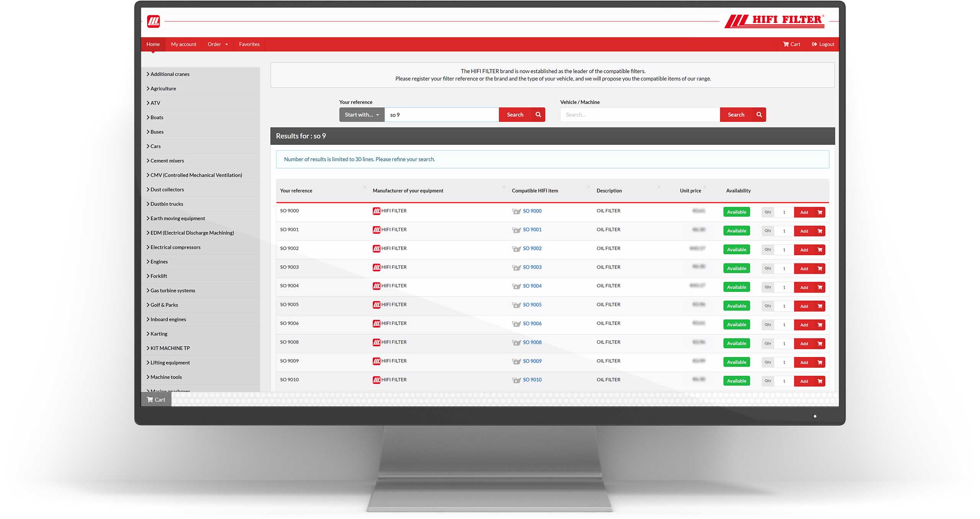This screenshot has height=519, width=980.
Task: Go to the My account menu
Action: [183, 44]
